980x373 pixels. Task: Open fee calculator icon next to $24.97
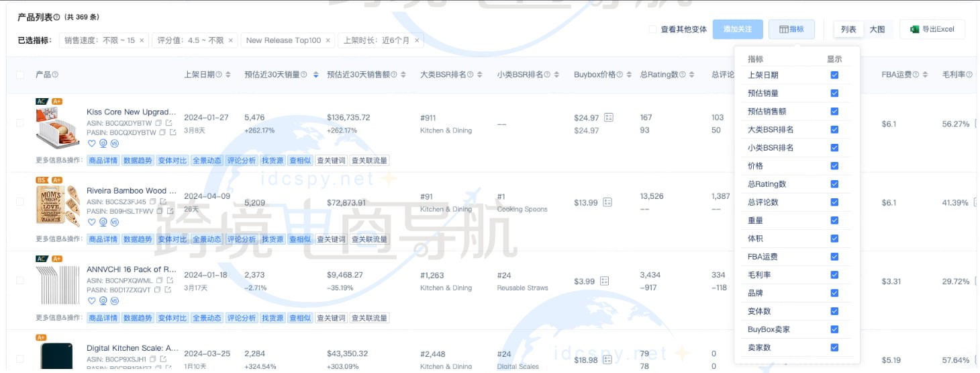tap(609, 118)
